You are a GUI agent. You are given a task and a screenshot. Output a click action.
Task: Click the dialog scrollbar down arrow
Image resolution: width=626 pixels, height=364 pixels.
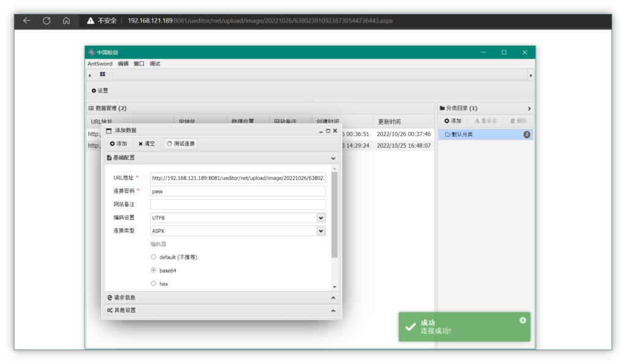pos(334,287)
